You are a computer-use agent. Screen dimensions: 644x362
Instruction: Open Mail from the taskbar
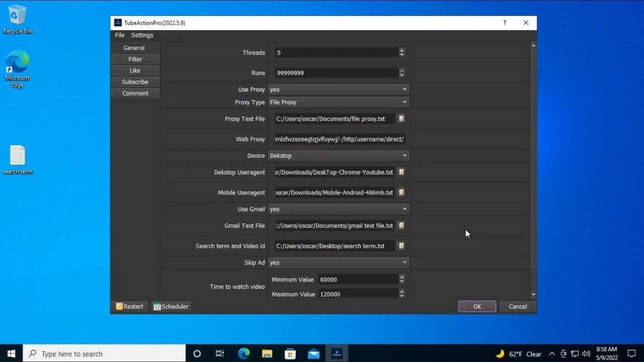click(313, 353)
